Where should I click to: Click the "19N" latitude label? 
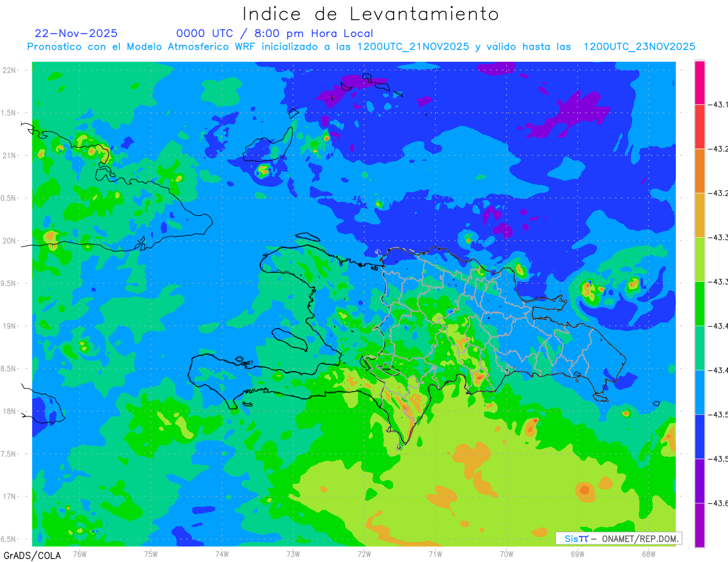(x=10, y=326)
